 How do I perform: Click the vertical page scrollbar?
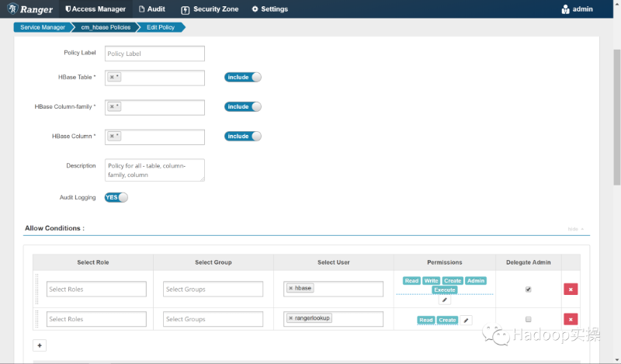pos(616,117)
